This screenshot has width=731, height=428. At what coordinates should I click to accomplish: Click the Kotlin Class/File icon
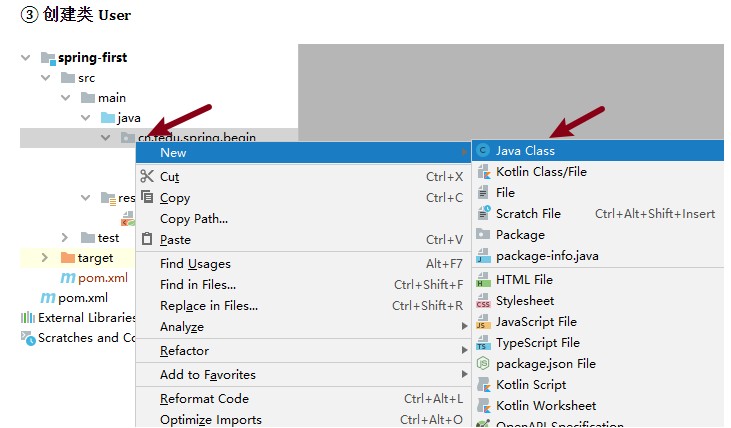coord(484,172)
